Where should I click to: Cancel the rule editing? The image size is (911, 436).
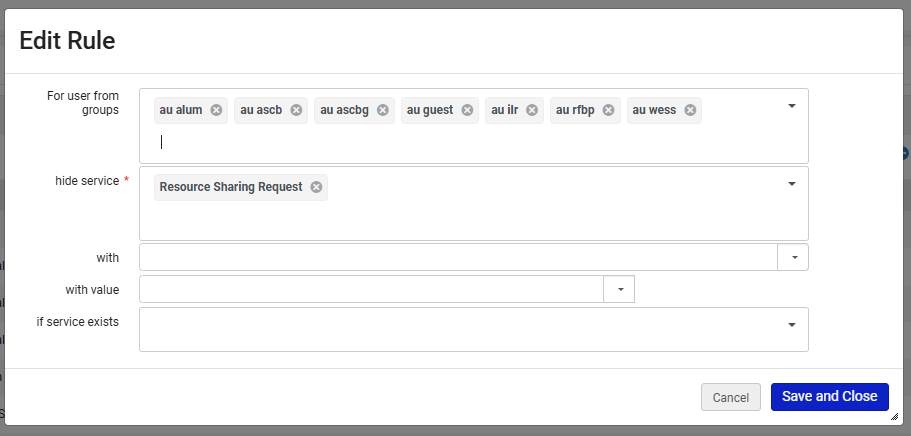click(x=730, y=397)
